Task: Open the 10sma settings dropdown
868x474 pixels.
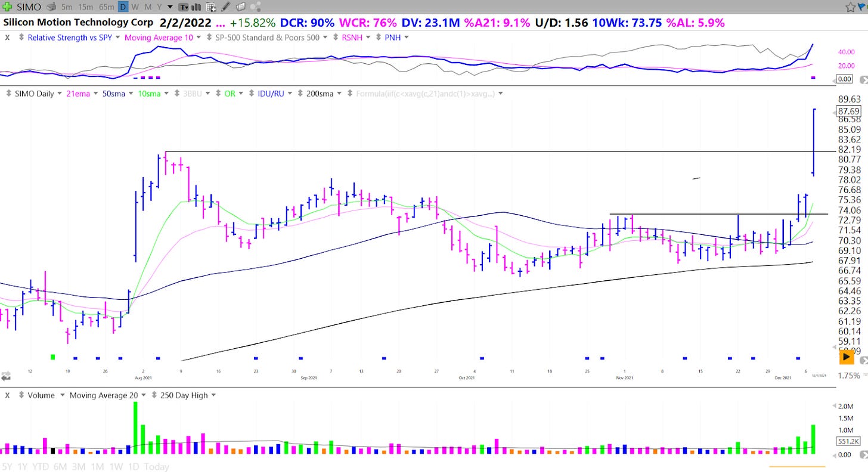Action: (x=166, y=94)
